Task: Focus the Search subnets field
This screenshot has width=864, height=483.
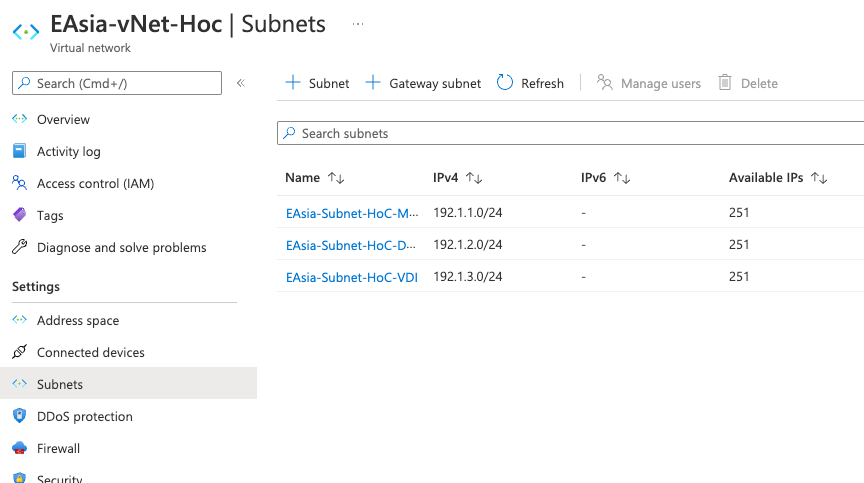Action: coord(570,133)
